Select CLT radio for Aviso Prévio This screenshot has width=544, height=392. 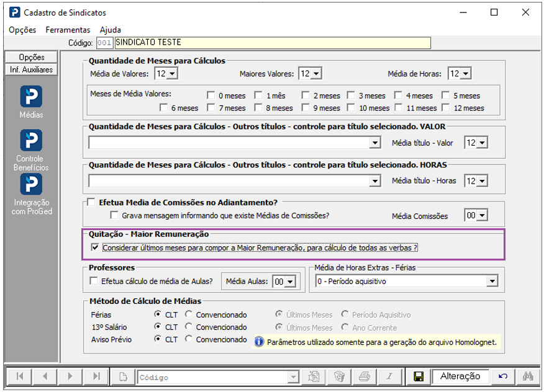click(158, 339)
